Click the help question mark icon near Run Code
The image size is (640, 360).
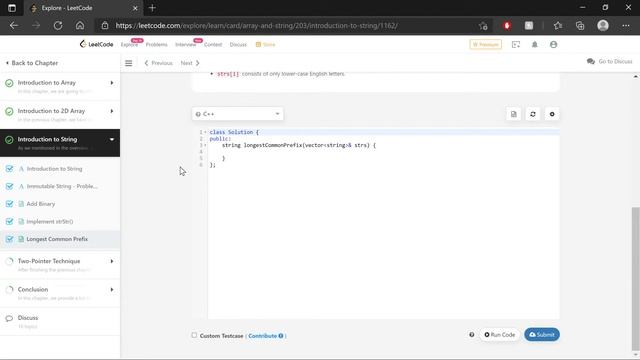point(471,335)
